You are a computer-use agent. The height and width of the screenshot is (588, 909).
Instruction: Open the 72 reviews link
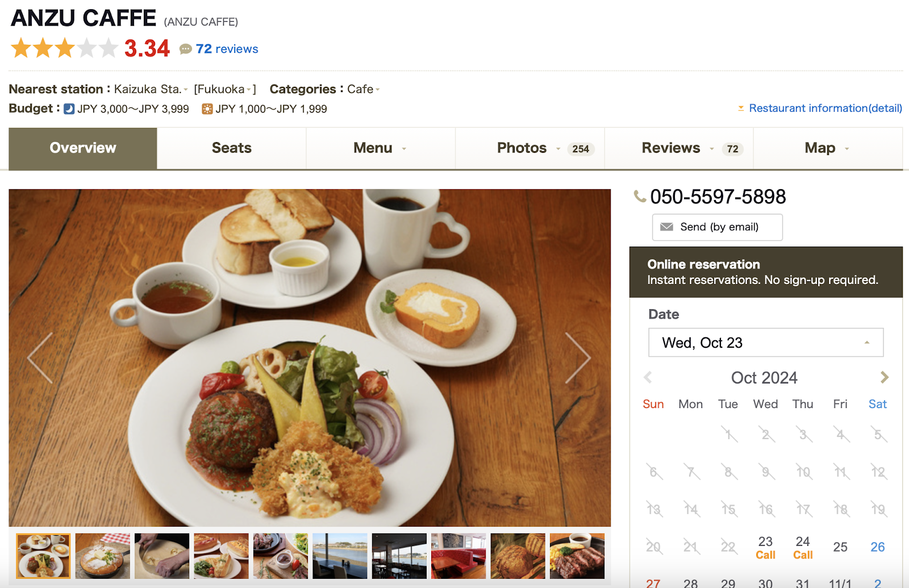point(227,49)
